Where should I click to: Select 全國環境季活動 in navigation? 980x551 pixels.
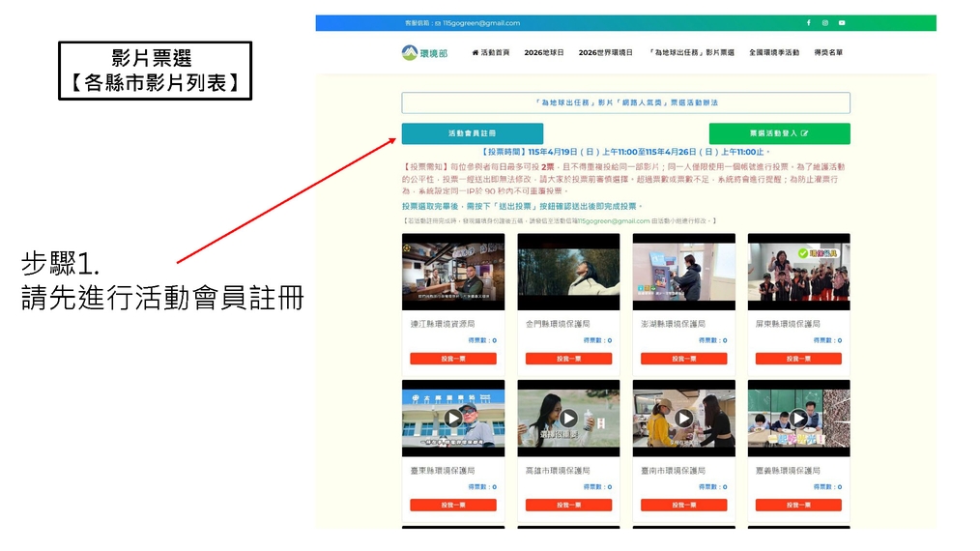click(774, 52)
